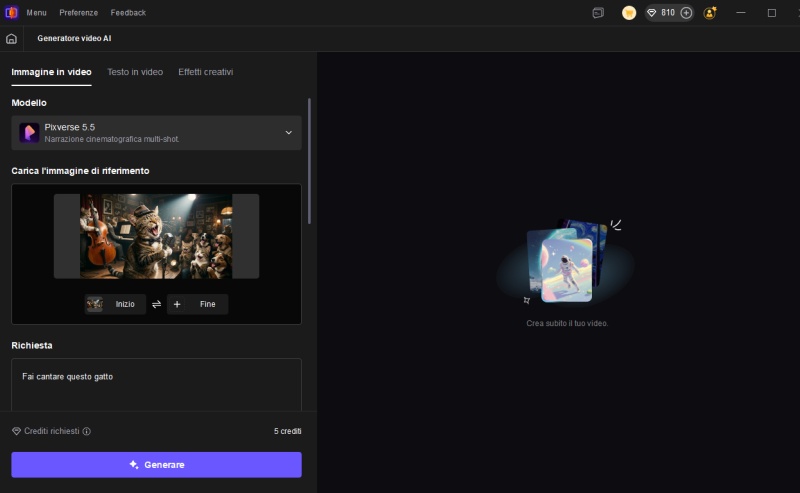The image size is (800, 493).
Task: Add credits with the plus icon
Action: (x=686, y=13)
